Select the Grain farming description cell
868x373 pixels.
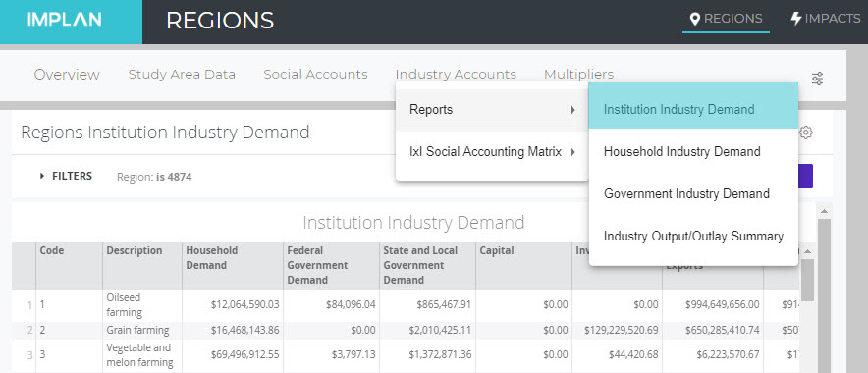(x=142, y=331)
